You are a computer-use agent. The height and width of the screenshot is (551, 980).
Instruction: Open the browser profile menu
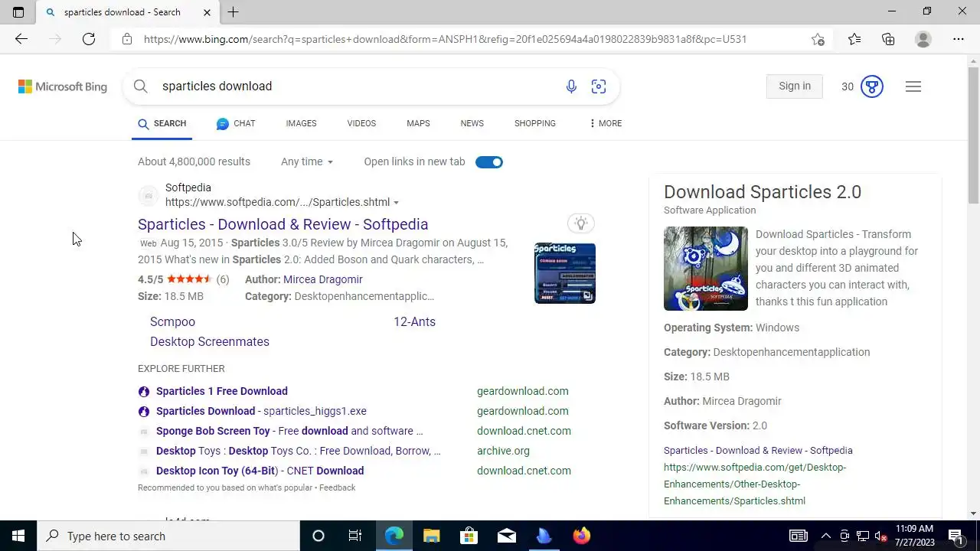tap(923, 39)
